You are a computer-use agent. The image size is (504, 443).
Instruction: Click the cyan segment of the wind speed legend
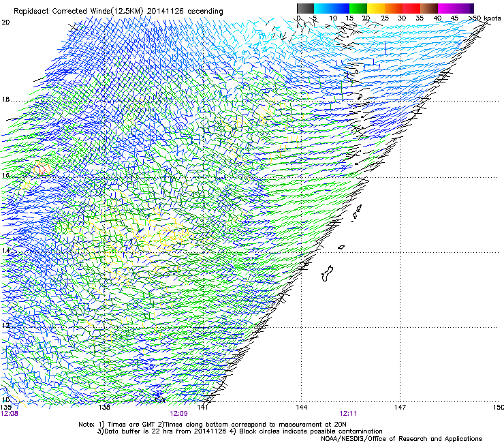click(x=323, y=8)
